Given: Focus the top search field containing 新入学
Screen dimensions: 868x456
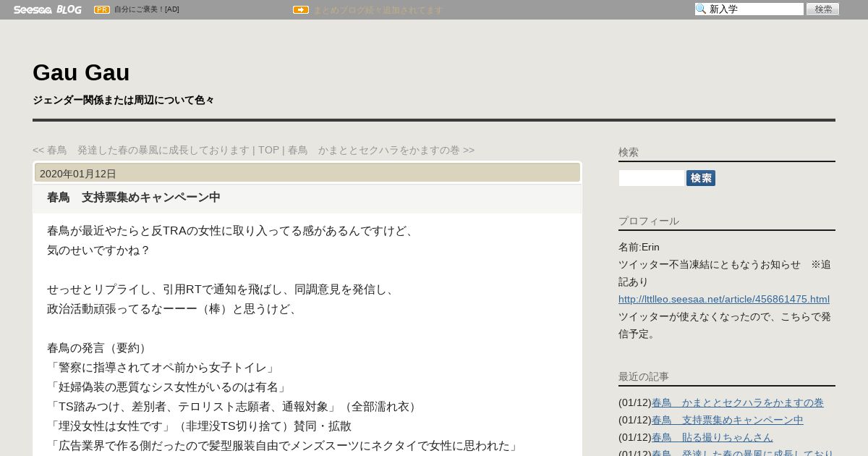Looking at the screenshot, I should [x=749, y=9].
